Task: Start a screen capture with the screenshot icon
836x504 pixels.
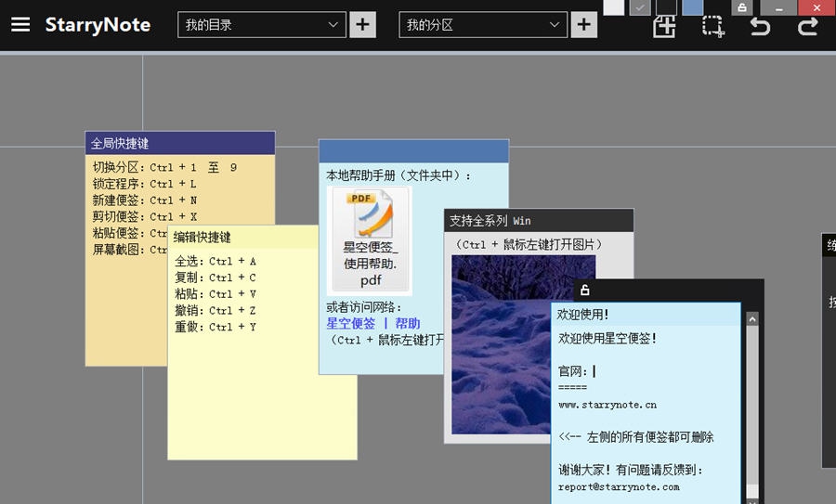Action: (712, 26)
